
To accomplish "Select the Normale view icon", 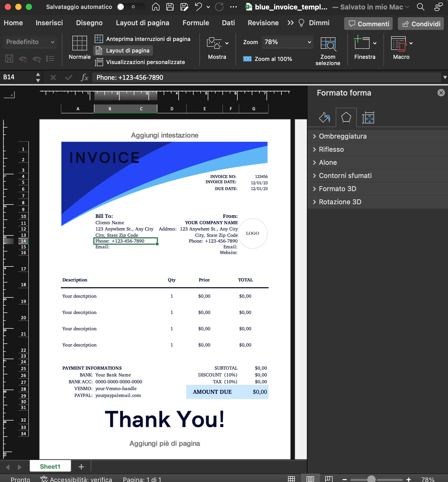I will 79,45.
